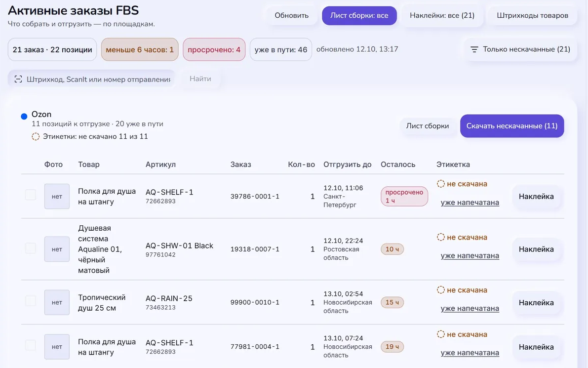Click dashed status icon in order 39786-0001-1 row

point(440,184)
